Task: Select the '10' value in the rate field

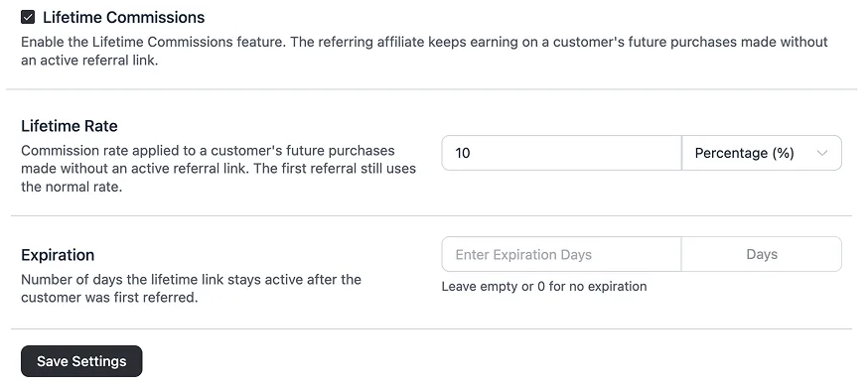Action: (462, 153)
